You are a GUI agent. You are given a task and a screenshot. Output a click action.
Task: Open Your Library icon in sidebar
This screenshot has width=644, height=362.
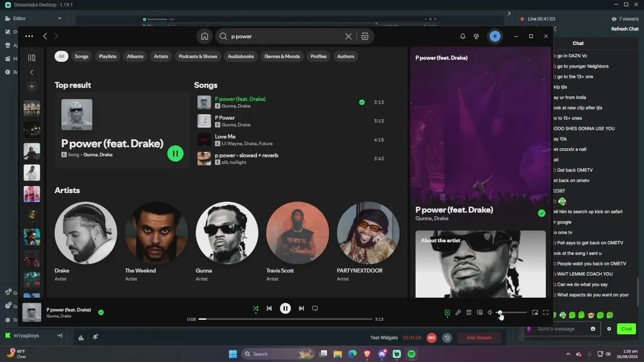(x=32, y=58)
